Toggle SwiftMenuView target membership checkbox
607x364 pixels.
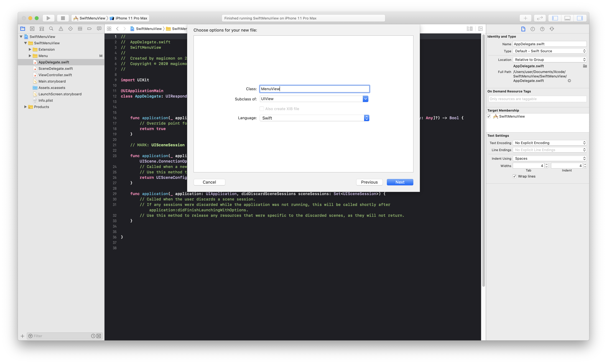489,116
